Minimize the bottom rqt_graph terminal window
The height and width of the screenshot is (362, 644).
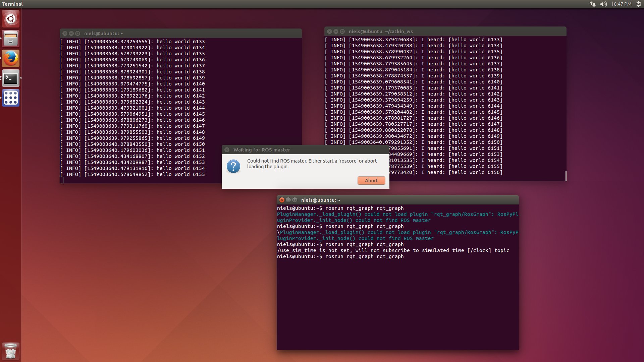point(288,200)
